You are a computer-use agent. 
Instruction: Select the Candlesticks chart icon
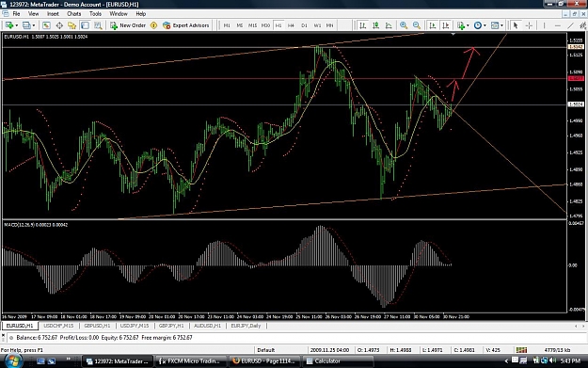pyautogui.click(x=375, y=25)
